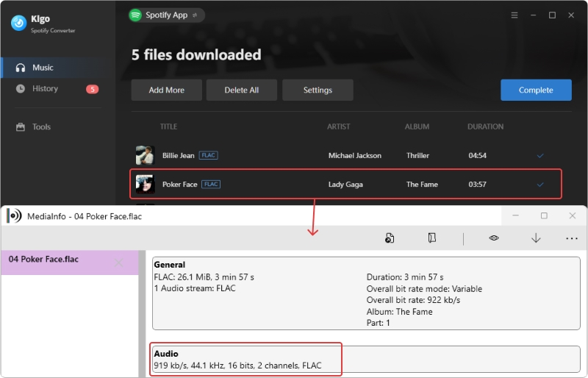Click the 03:57 duration value
588x378 pixels.
pos(477,185)
